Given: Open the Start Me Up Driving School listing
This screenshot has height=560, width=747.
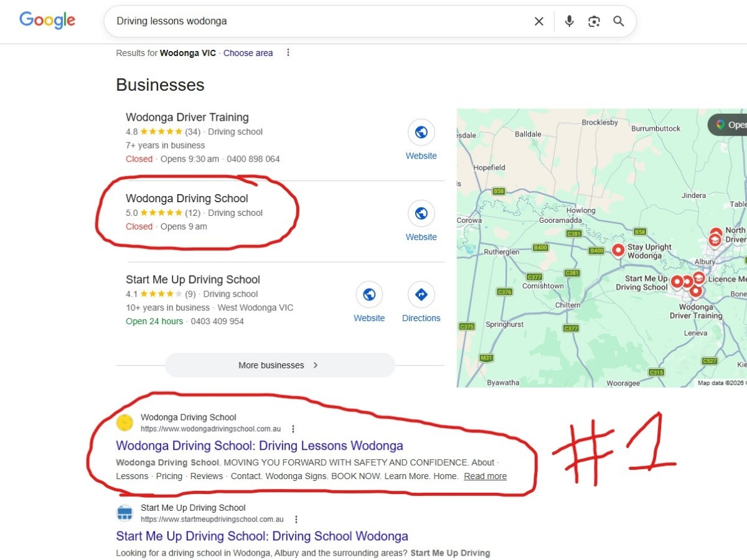Looking at the screenshot, I should 193,279.
